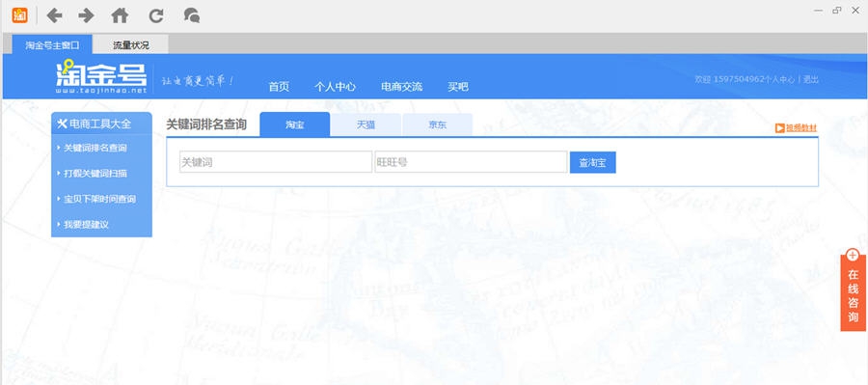
Task: Click 退出 to log out
Action: tap(810, 79)
